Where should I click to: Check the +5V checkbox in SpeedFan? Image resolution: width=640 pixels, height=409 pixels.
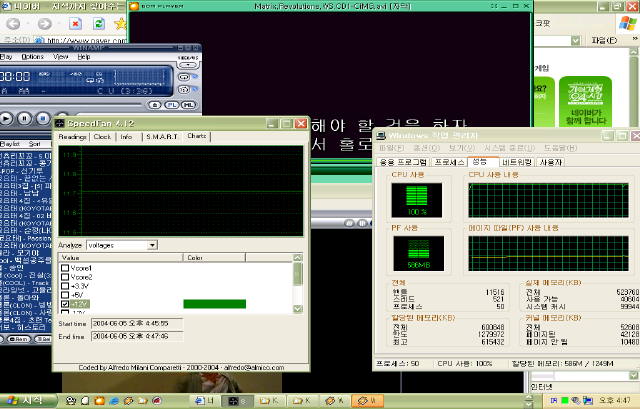pos(65,295)
